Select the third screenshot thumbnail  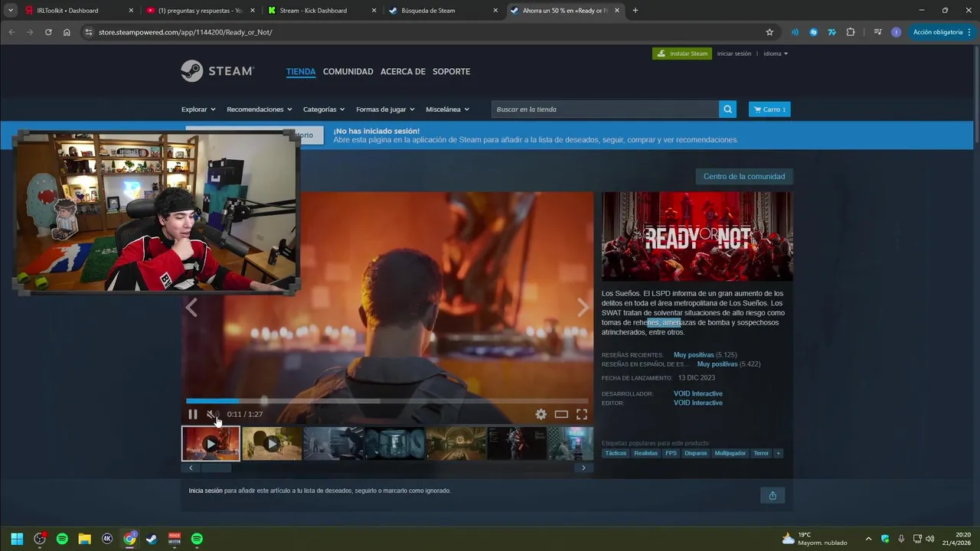(x=333, y=444)
